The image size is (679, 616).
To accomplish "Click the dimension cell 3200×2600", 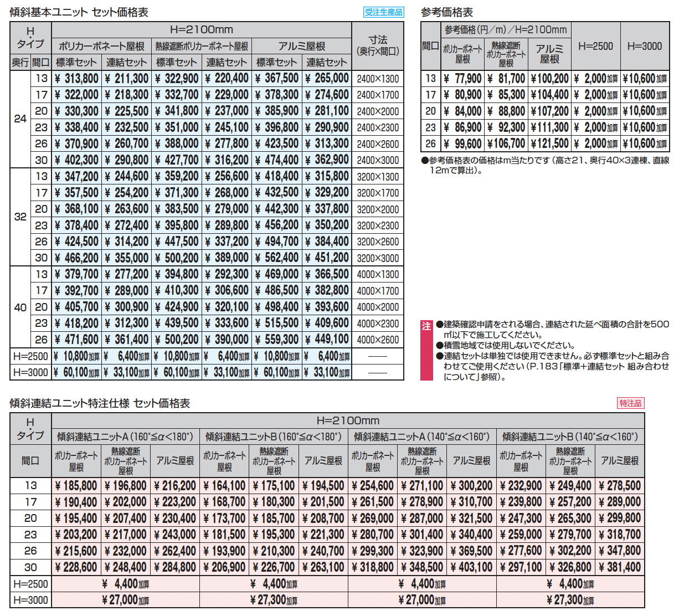I will pos(378,242).
